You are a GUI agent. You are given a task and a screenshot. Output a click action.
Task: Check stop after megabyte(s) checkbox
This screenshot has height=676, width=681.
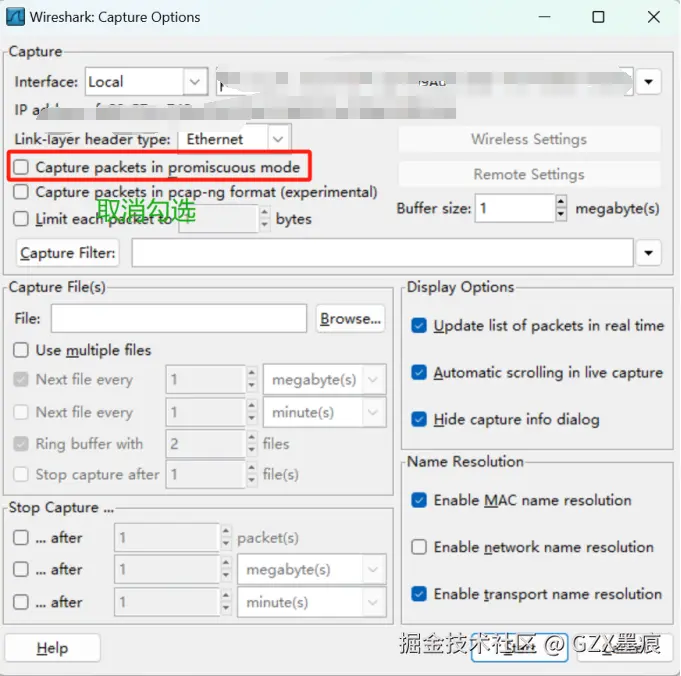pos(21,569)
